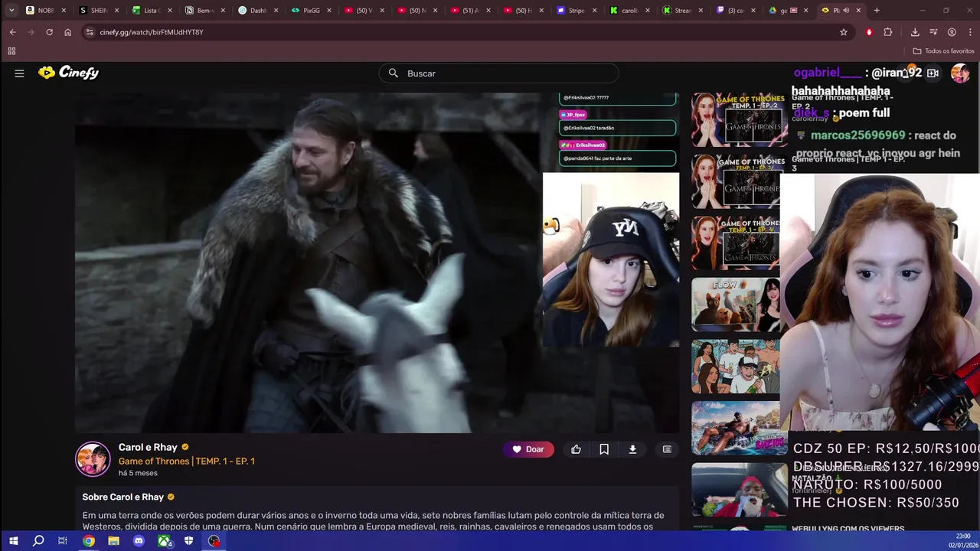
Task: Switch to the PixGG tab
Action: pyautogui.click(x=312, y=11)
